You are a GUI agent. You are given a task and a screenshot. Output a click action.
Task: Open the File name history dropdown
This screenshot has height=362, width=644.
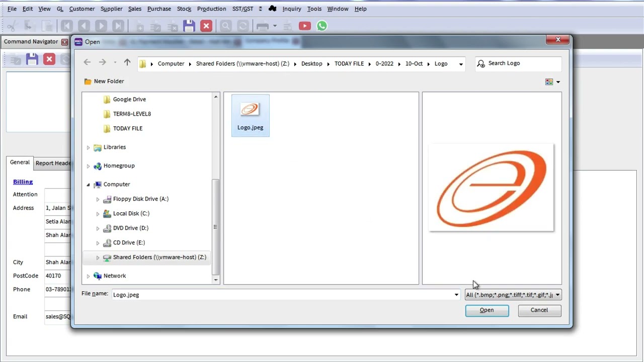coord(456,295)
